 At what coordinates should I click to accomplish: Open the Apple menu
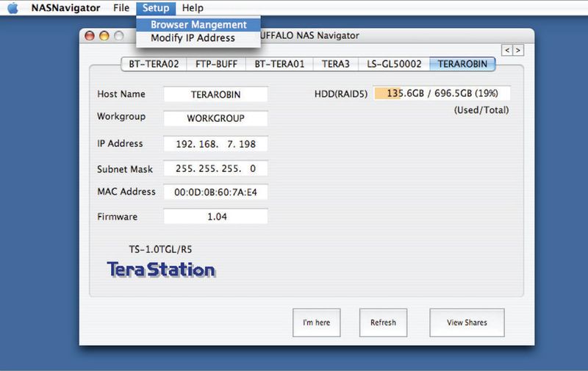coord(12,7)
